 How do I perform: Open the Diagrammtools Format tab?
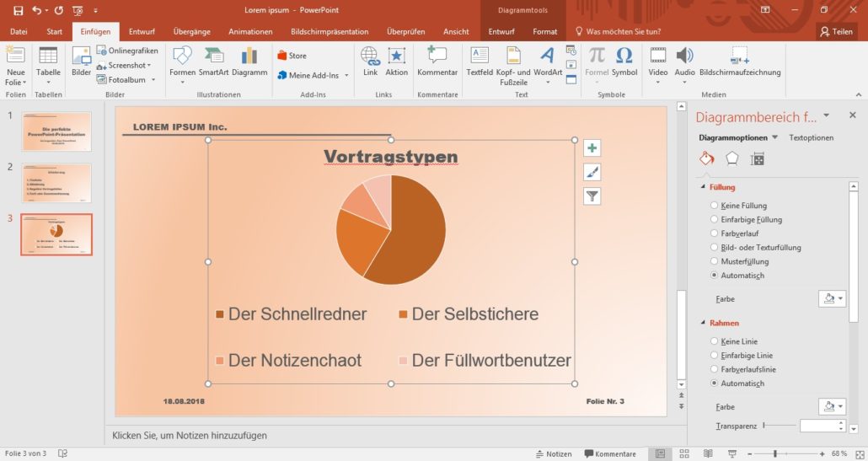pos(544,31)
